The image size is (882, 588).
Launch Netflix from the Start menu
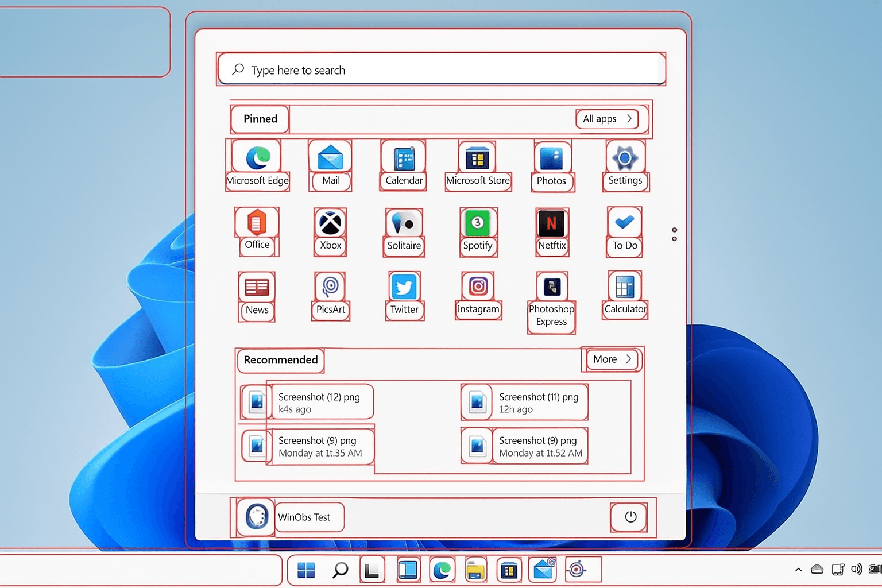(x=551, y=223)
